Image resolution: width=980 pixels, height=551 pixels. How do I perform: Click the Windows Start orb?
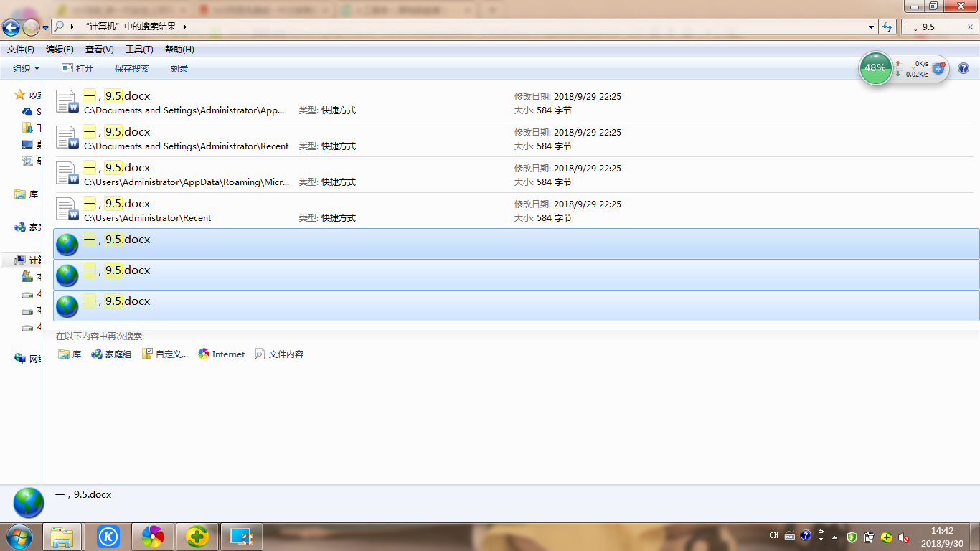(19, 537)
